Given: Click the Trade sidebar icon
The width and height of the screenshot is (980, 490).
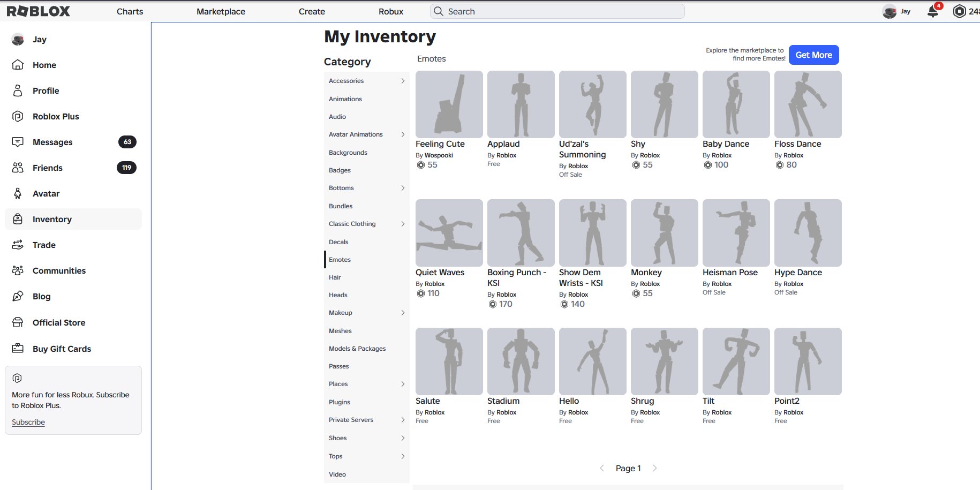Looking at the screenshot, I should [18, 245].
